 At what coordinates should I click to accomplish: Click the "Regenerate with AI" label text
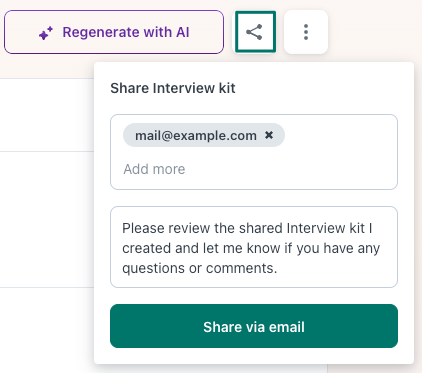(126, 32)
